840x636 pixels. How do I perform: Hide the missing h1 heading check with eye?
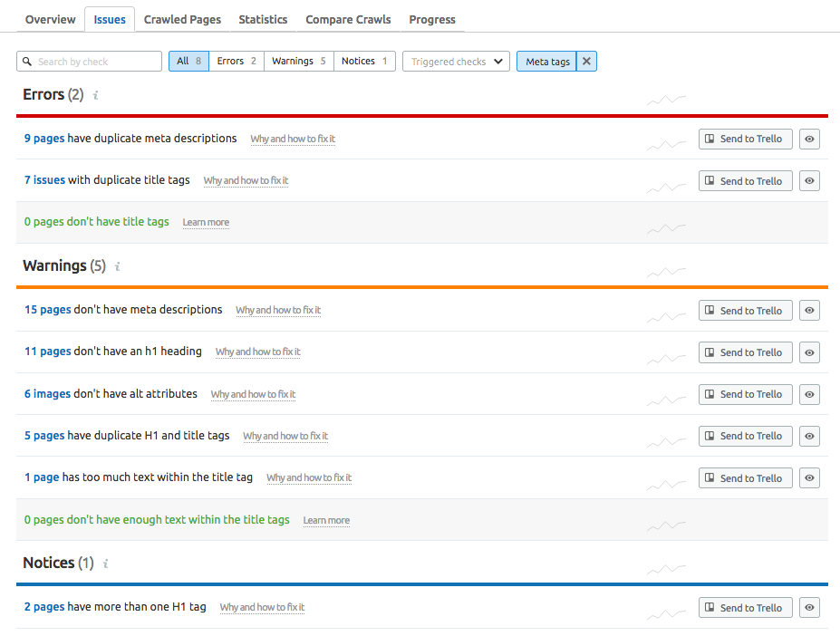click(809, 352)
